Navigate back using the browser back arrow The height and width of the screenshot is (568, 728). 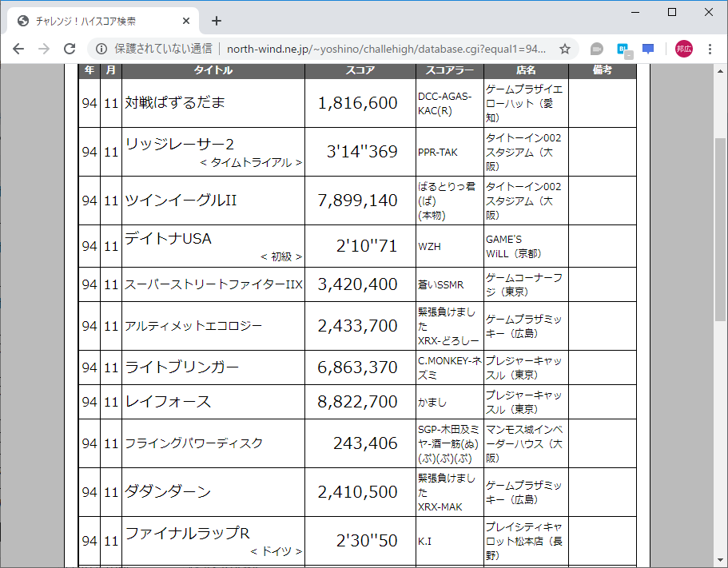click(x=18, y=49)
